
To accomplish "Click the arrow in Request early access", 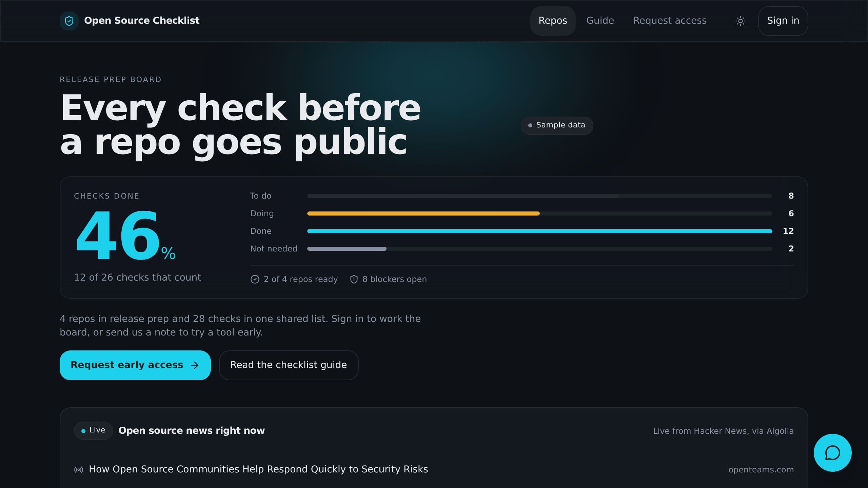I will 195,365.
